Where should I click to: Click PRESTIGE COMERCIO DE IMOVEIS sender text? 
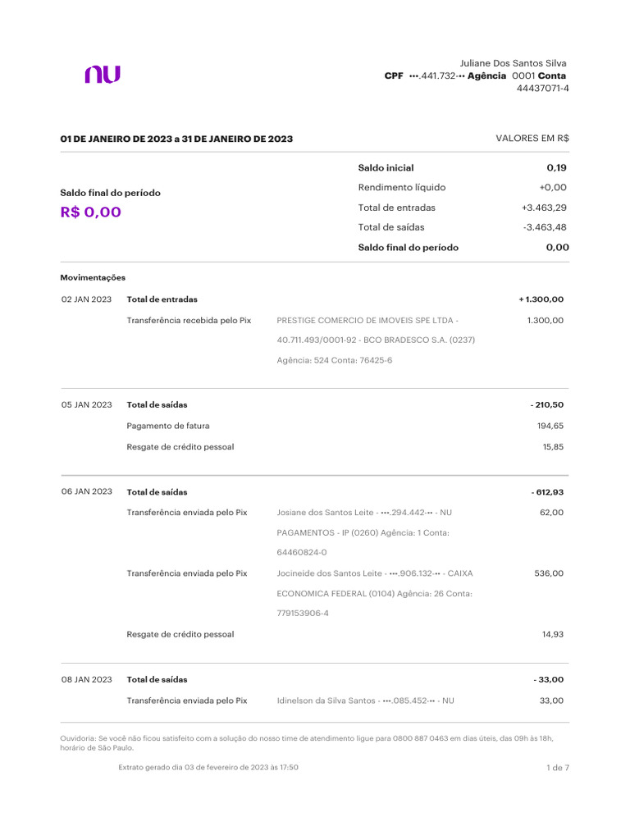pyautogui.click(x=367, y=321)
